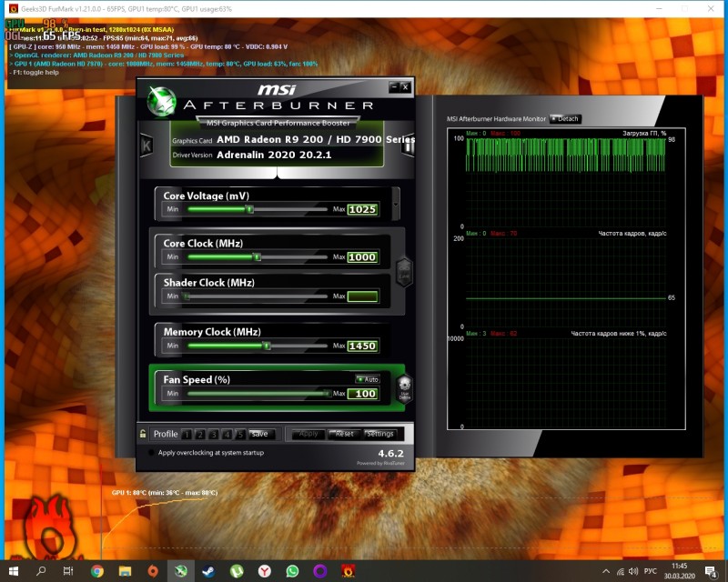This screenshot has width=728, height=582.
Task: Click the Core Clock slider handle
Action: (x=258, y=257)
